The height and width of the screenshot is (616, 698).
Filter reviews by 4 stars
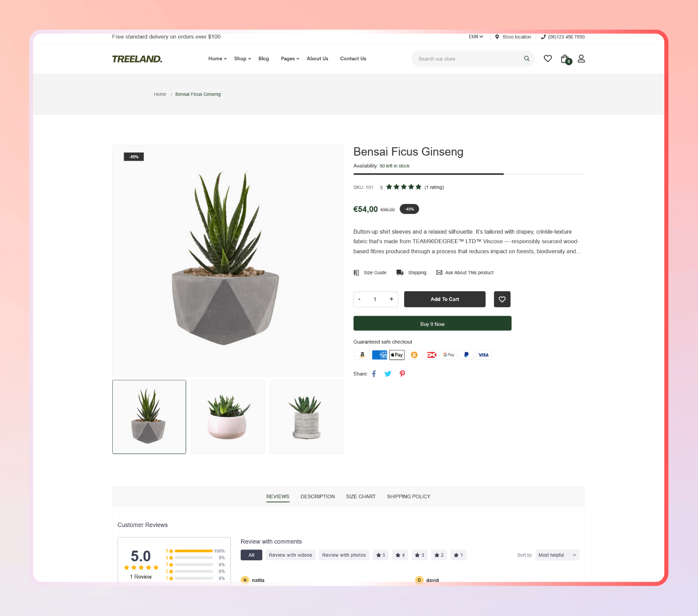point(400,555)
